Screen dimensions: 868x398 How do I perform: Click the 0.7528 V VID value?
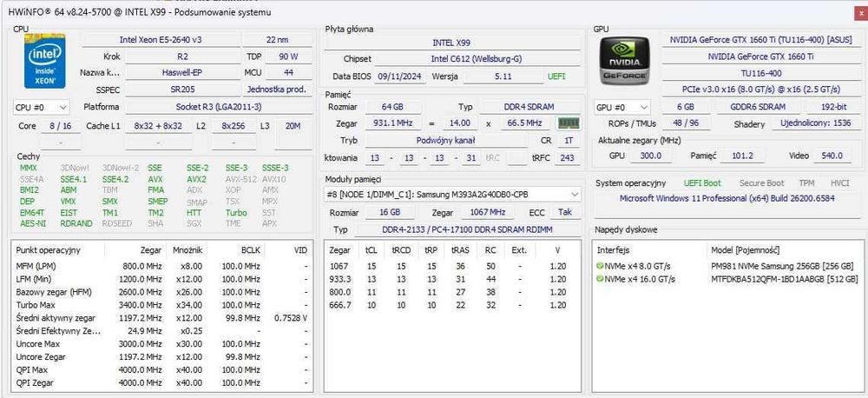tap(291, 318)
